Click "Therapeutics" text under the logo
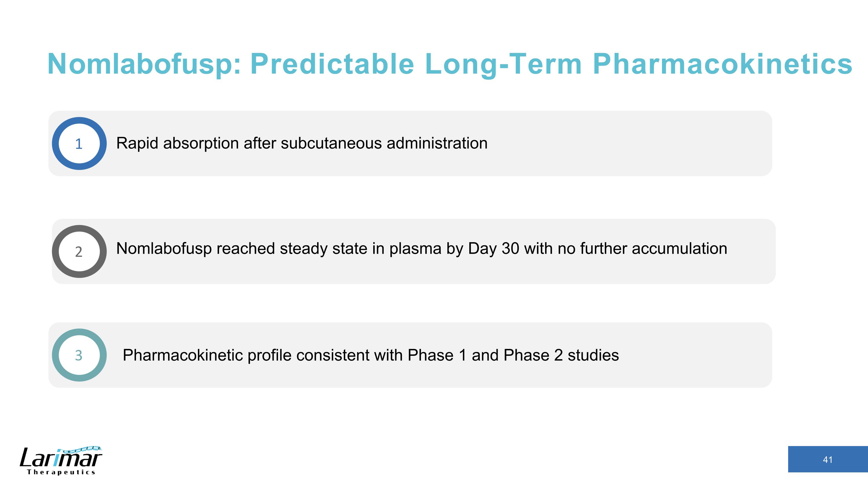 (61, 472)
